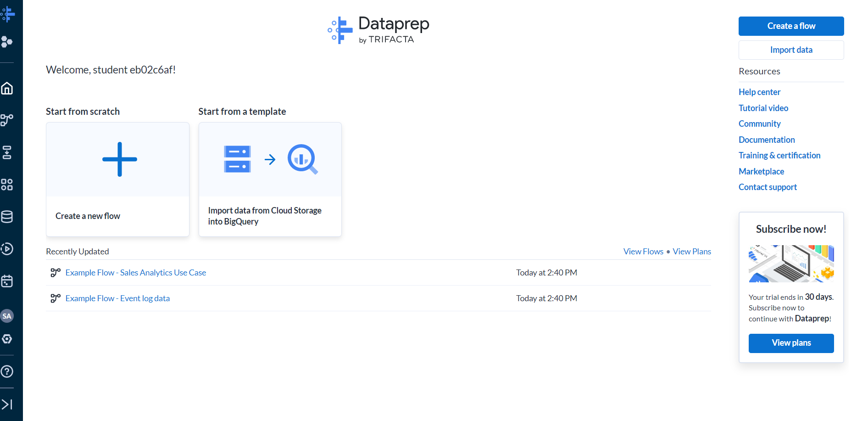Click the Sales Analytics row timestamp Today at 2:40 PM
The height and width of the screenshot is (421, 868).
(x=546, y=273)
